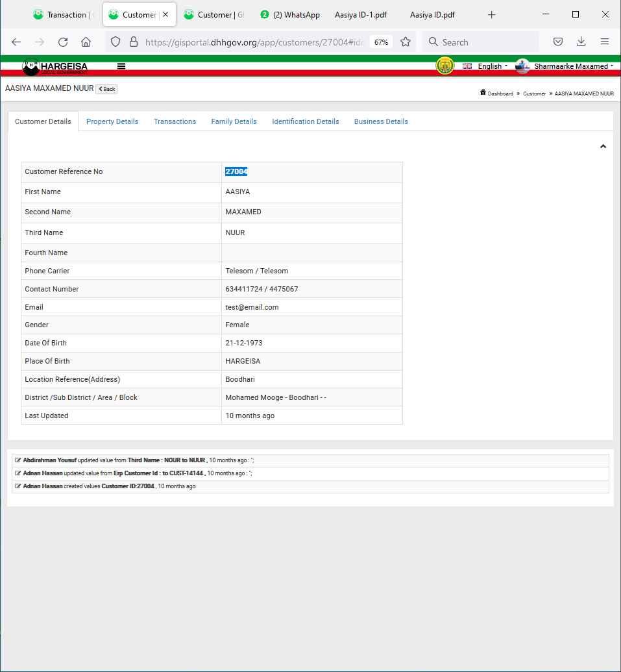Screen dimensions: 621x672
Task: Save page to Pocket icon
Action: point(557,42)
